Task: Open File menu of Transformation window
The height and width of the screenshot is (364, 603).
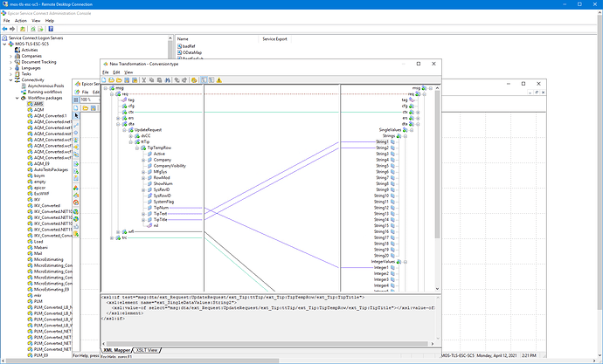Action: click(105, 72)
